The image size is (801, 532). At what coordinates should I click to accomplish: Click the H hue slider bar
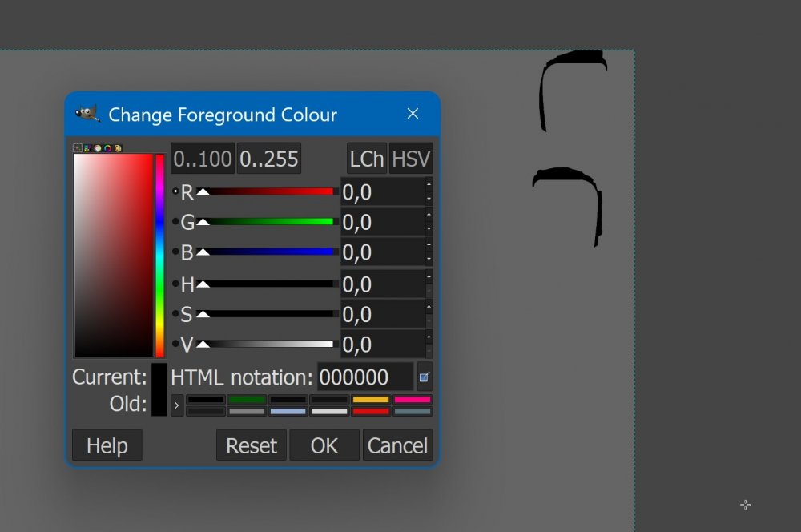pos(268,284)
